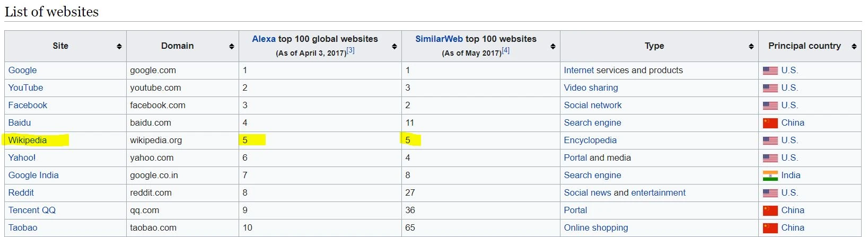Click the US flag in Yahoo! row
Image resolution: width=868 pixels, height=237 pixels.
[x=770, y=158]
